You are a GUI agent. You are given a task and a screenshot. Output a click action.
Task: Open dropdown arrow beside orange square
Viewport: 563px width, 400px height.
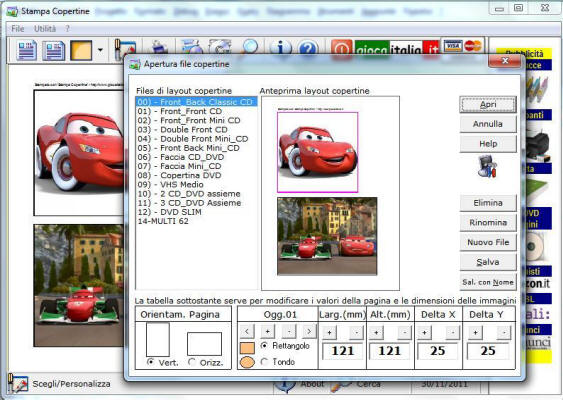click(101, 50)
